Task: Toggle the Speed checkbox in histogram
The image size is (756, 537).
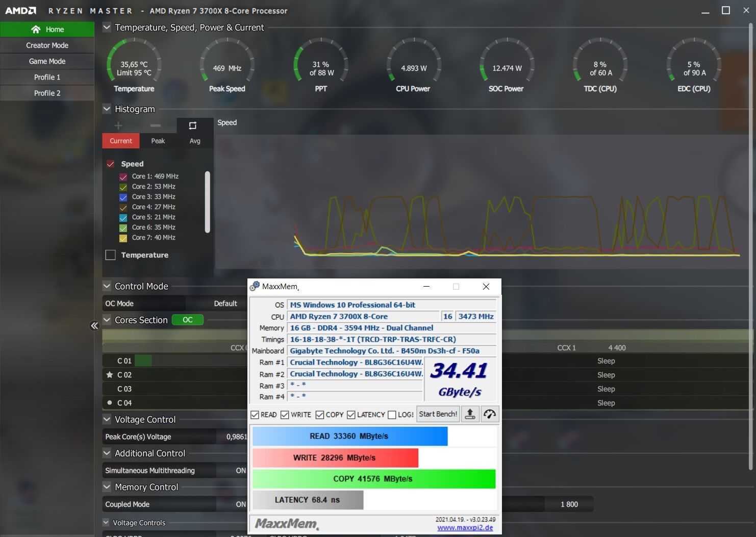Action: (x=110, y=164)
